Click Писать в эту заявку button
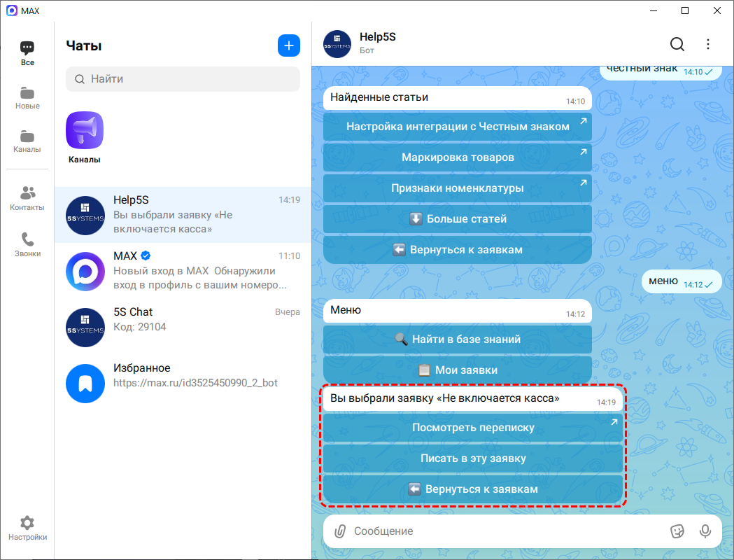Image resolution: width=734 pixels, height=560 pixels. point(473,458)
